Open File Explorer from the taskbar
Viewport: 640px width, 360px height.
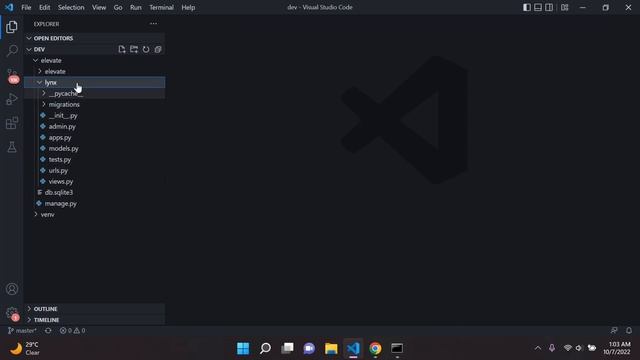coord(331,348)
